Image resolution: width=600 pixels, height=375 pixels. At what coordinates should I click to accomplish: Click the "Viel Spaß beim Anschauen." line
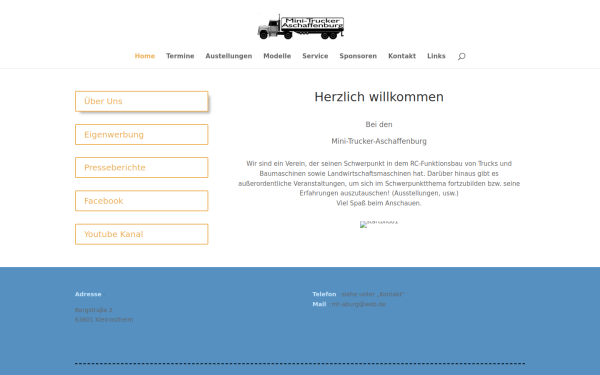coord(379,203)
